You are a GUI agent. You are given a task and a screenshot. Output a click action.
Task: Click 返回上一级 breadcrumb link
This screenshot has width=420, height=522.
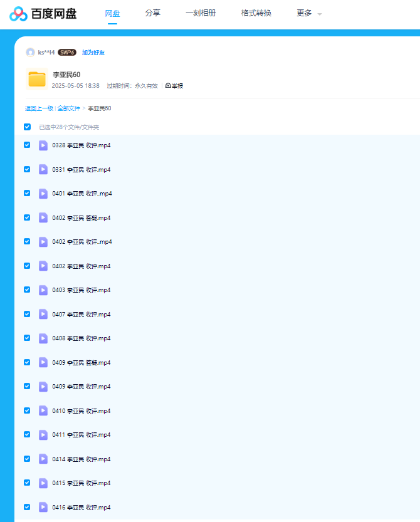point(39,108)
